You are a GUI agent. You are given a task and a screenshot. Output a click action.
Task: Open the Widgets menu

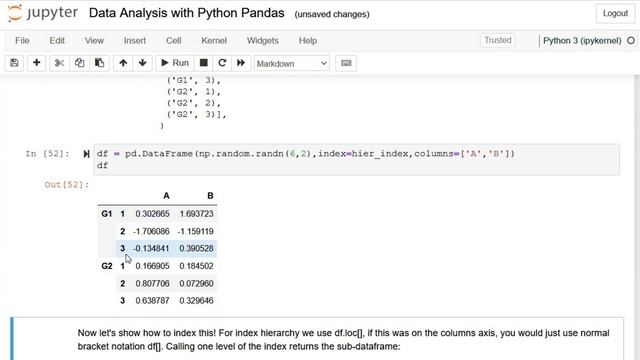262,40
